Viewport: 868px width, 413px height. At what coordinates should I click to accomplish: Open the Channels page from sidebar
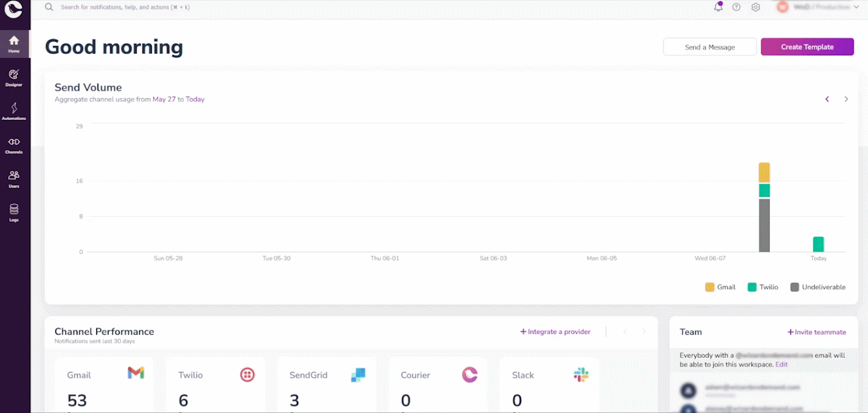coord(14,145)
